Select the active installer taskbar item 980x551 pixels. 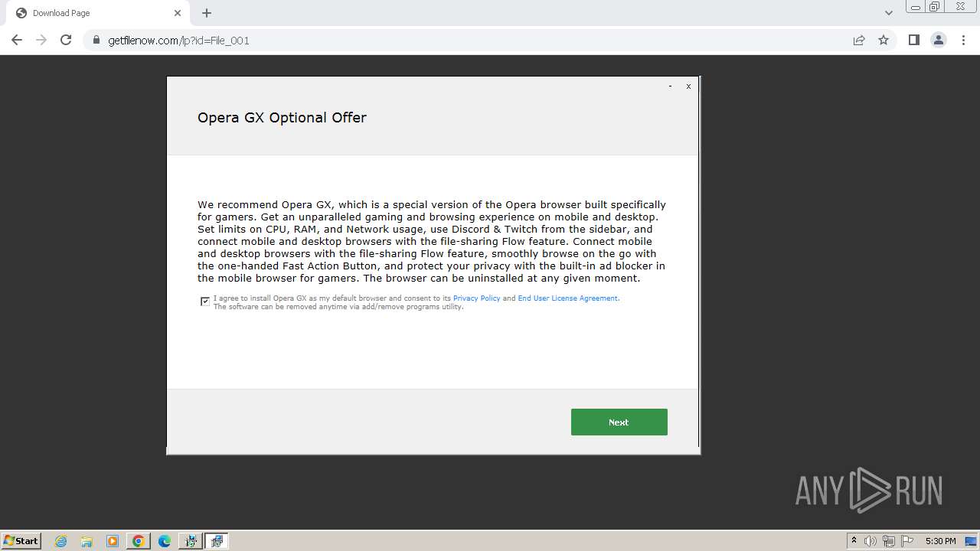(217, 541)
